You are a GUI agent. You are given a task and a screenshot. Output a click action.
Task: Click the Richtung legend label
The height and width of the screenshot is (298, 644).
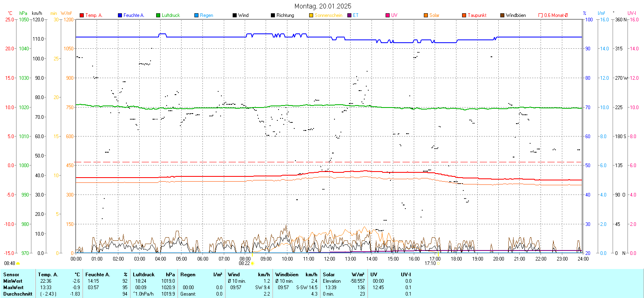pyautogui.click(x=285, y=15)
